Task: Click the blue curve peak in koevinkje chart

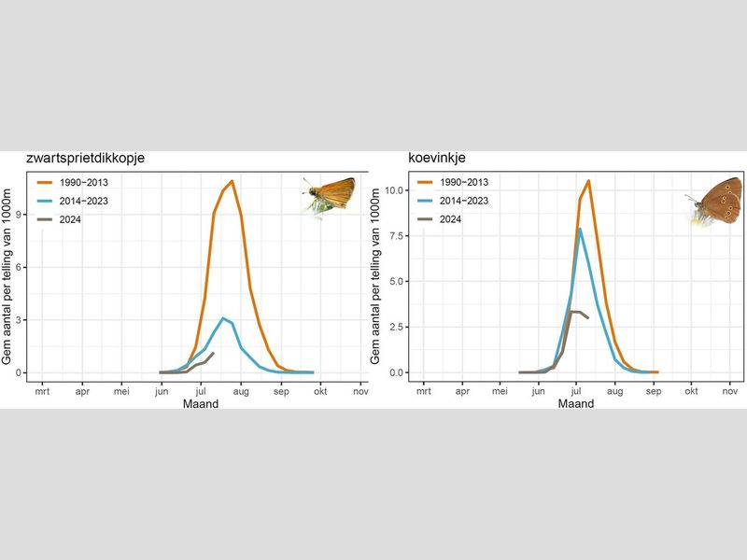Action: [579, 229]
